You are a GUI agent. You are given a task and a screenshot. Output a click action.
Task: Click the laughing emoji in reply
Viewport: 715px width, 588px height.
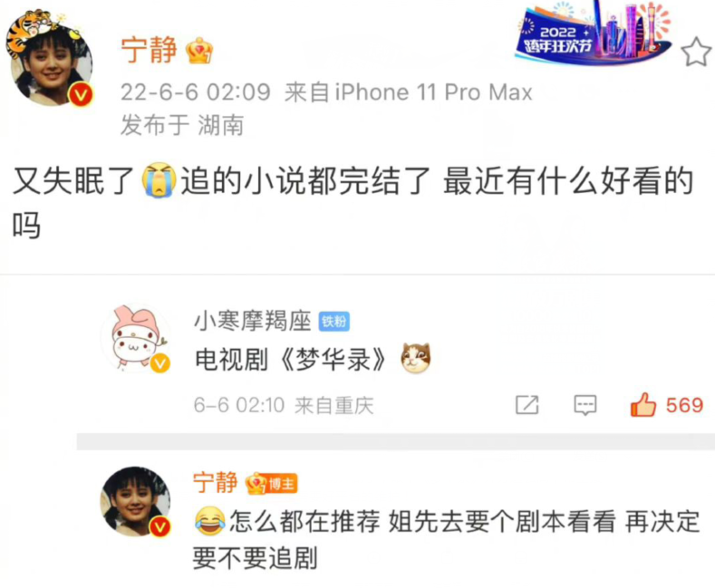tap(209, 521)
